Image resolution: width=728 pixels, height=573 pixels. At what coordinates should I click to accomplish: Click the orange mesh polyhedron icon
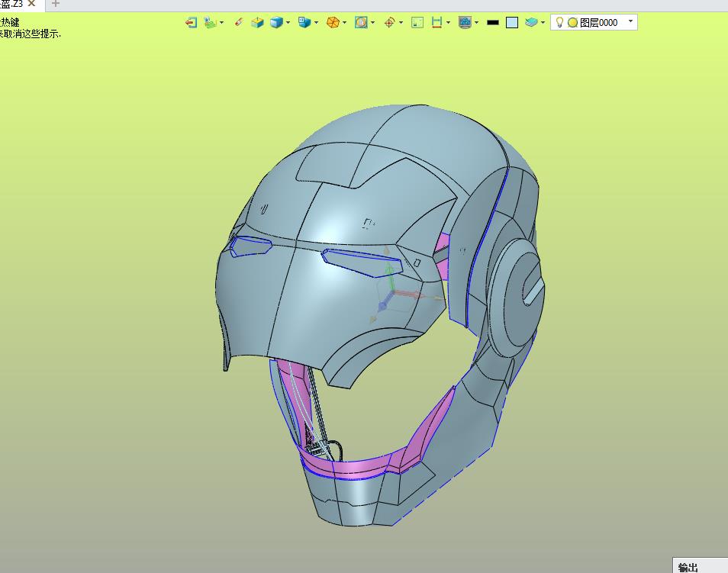coord(333,22)
